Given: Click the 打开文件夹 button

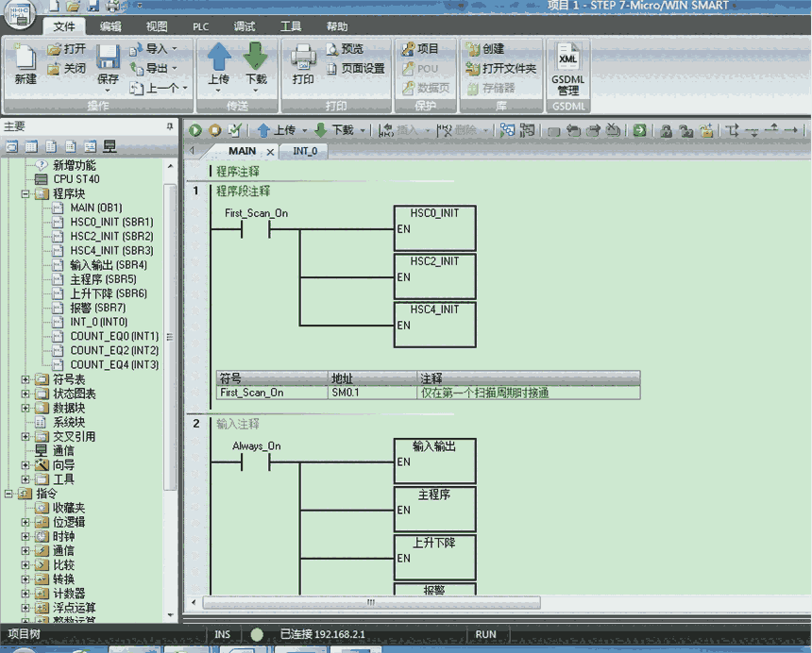Looking at the screenshot, I should (x=501, y=68).
